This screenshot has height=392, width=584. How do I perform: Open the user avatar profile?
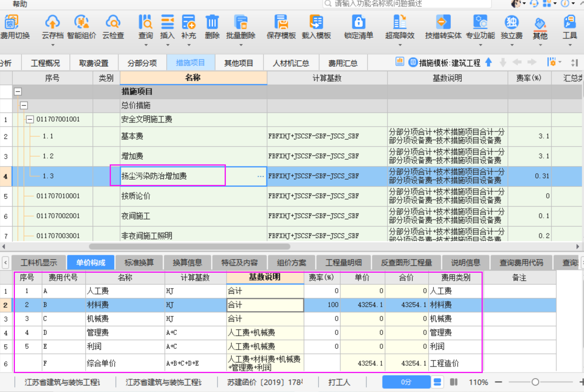516,4
